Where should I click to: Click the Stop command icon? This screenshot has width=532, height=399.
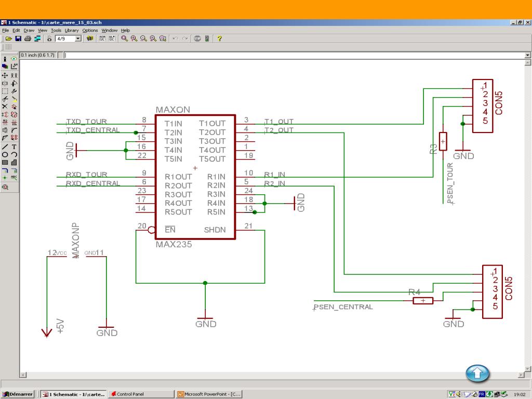[197, 38]
